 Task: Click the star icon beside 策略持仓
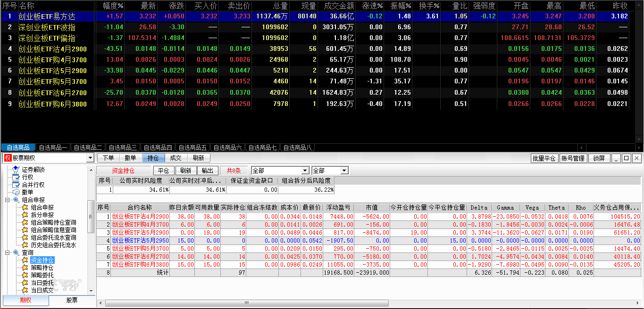click(25, 268)
